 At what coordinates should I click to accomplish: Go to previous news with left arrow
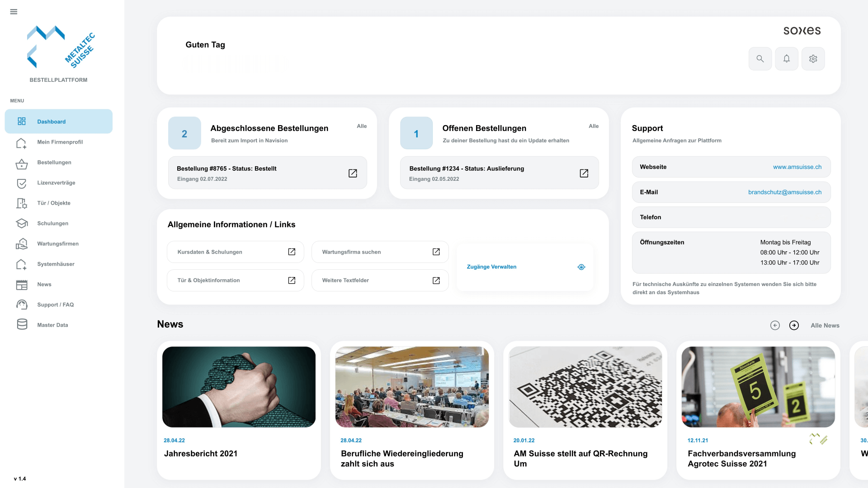pos(775,325)
